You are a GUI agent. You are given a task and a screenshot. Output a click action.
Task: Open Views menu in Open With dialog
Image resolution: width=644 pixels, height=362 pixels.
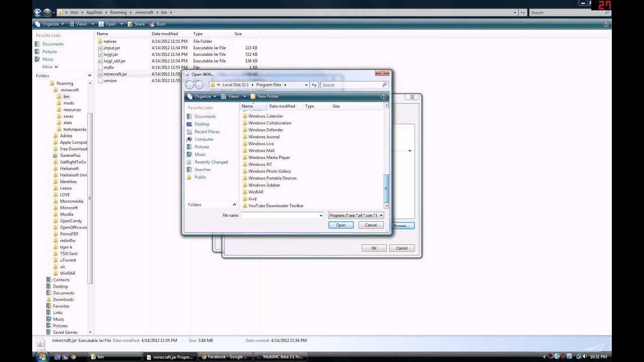(x=233, y=97)
